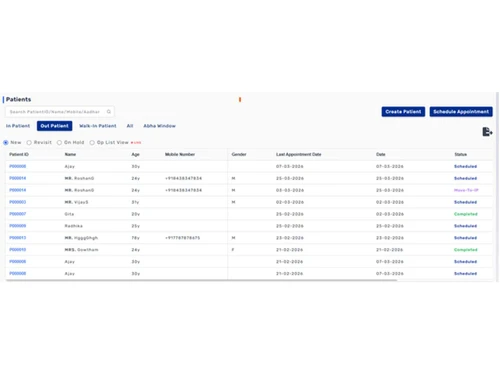Click the name MR. VijayS
Viewport: 500px width, 375px height.
pyautogui.click(x=76, y=202)
